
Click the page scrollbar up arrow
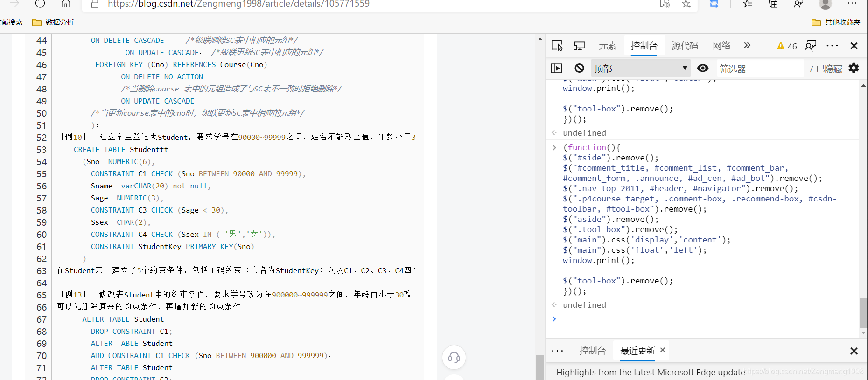point(540,40)
